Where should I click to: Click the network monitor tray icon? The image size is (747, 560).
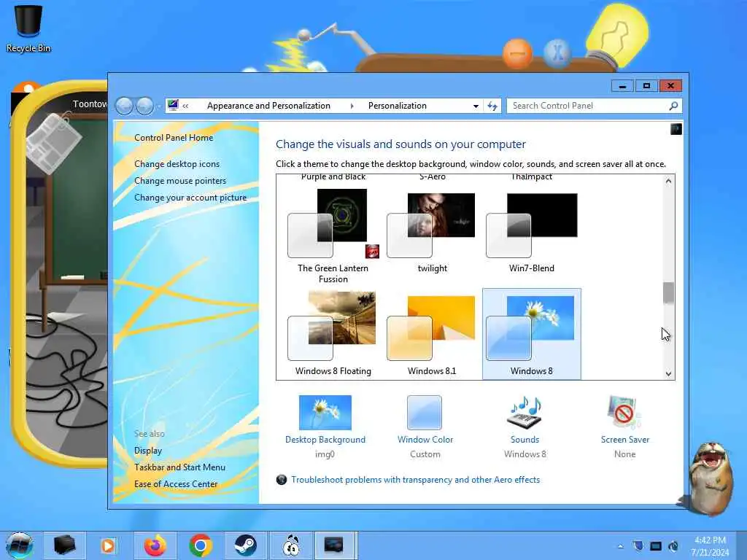pos(656,545)
